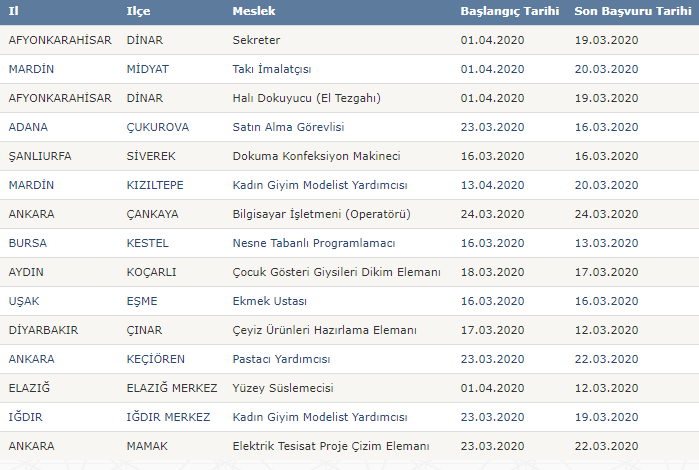Sort by the 'Ilçe' column header

point(138,11)
